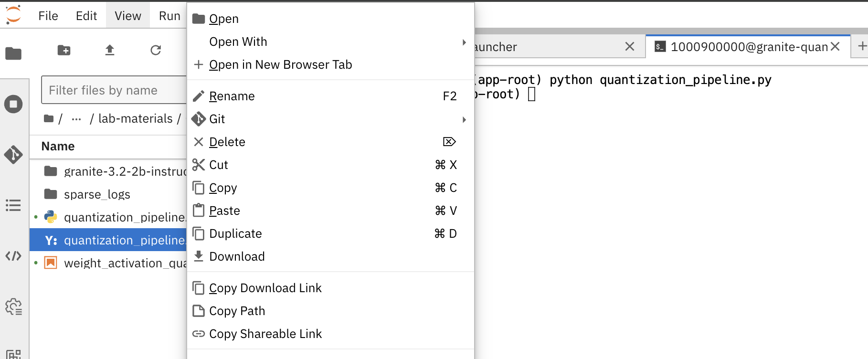Click the Upload Files icon
The height and width of the screenshot is (359, 868).
pyautogui.click(x=110, y=50)
